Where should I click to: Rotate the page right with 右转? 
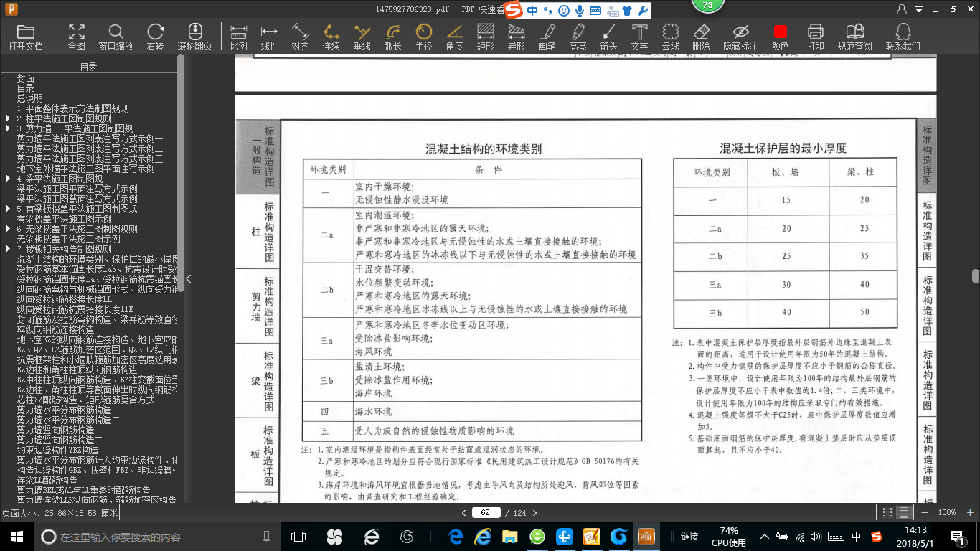tap(156, 37)
